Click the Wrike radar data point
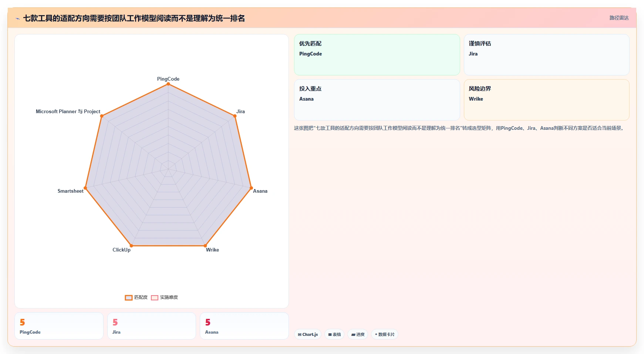 pyautogui.click(x=205, y=246)
